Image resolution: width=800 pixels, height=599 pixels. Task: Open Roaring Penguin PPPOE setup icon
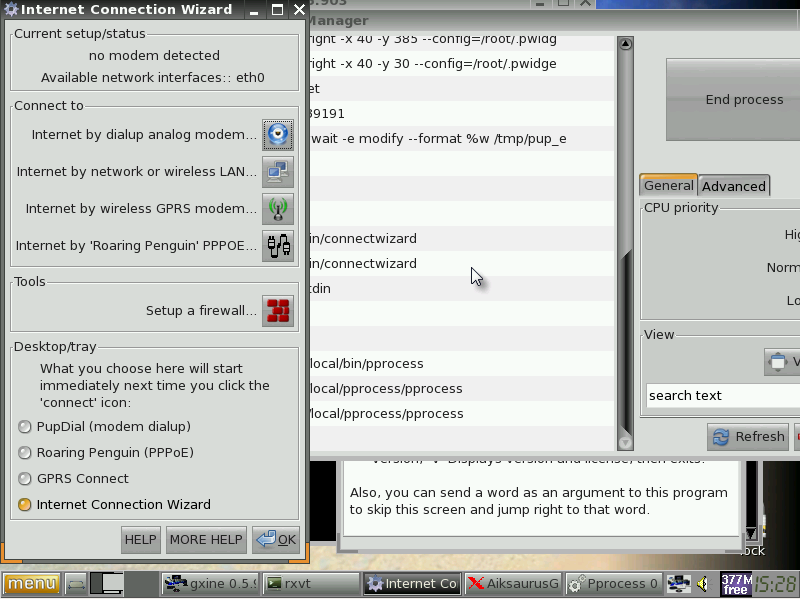pyautogui.click(x=278, y=246)
